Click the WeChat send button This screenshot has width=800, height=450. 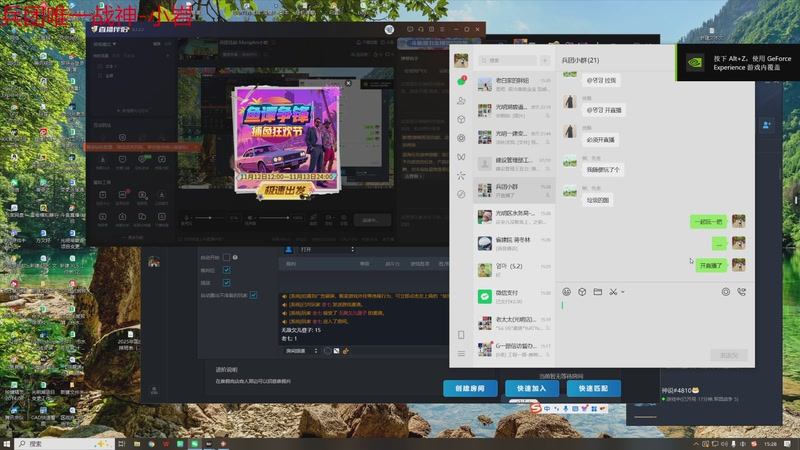(x=729, y=355)
